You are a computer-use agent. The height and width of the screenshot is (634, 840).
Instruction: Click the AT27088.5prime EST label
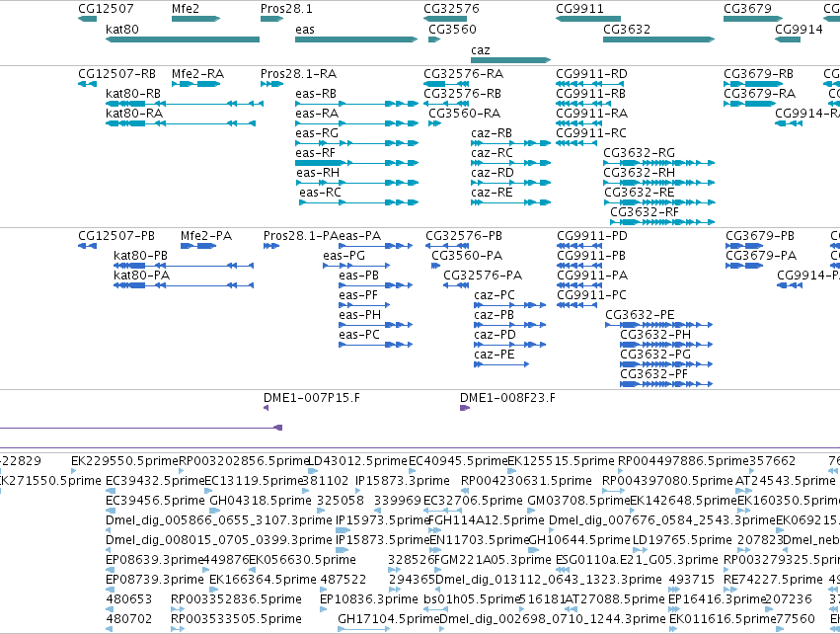(615, 599)
